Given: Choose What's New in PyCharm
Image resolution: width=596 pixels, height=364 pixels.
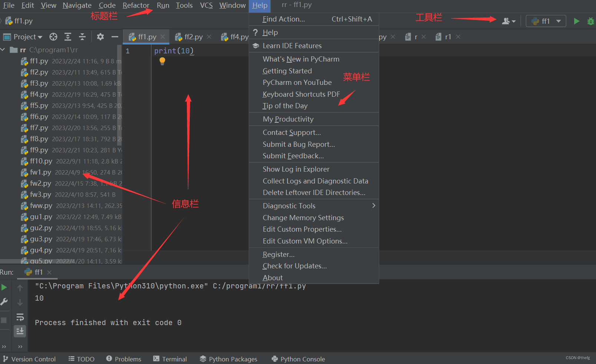Looking at the screenshot, I should (x=314, y=59).
